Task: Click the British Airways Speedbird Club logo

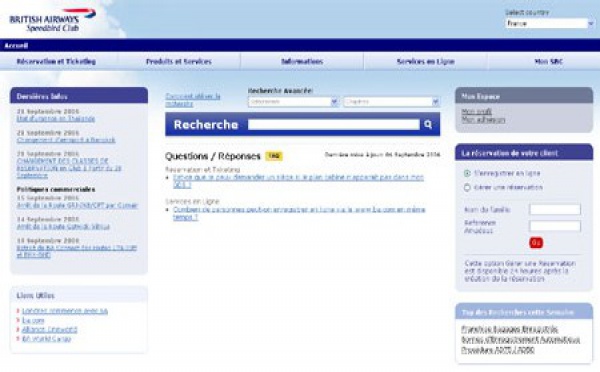Action: [x=53, y=20]
